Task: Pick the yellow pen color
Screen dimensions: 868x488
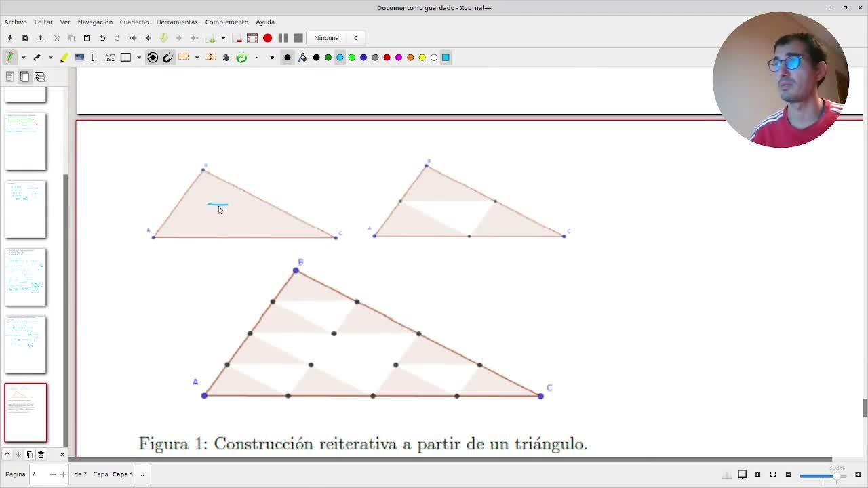Action: pyautogui.click(x=422, y=58)
